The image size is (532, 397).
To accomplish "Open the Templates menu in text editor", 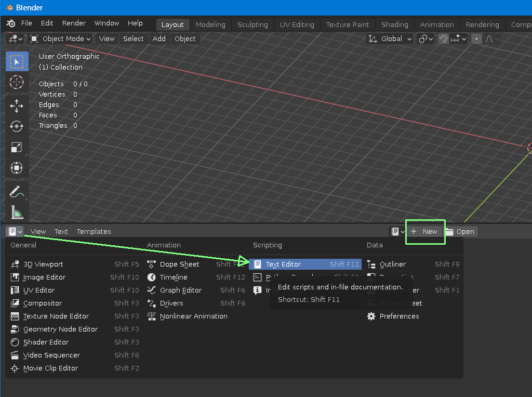I will coord(94,231).
